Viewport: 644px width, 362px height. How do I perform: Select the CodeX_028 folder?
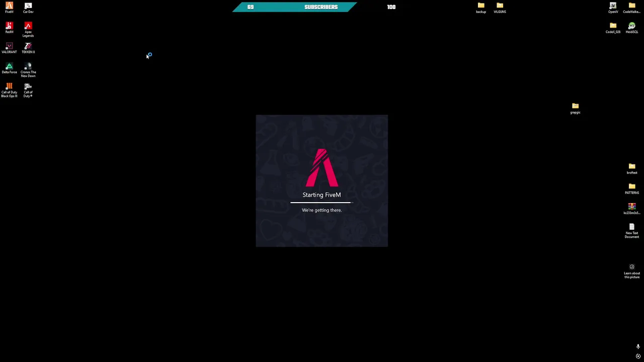click(613, 28)
